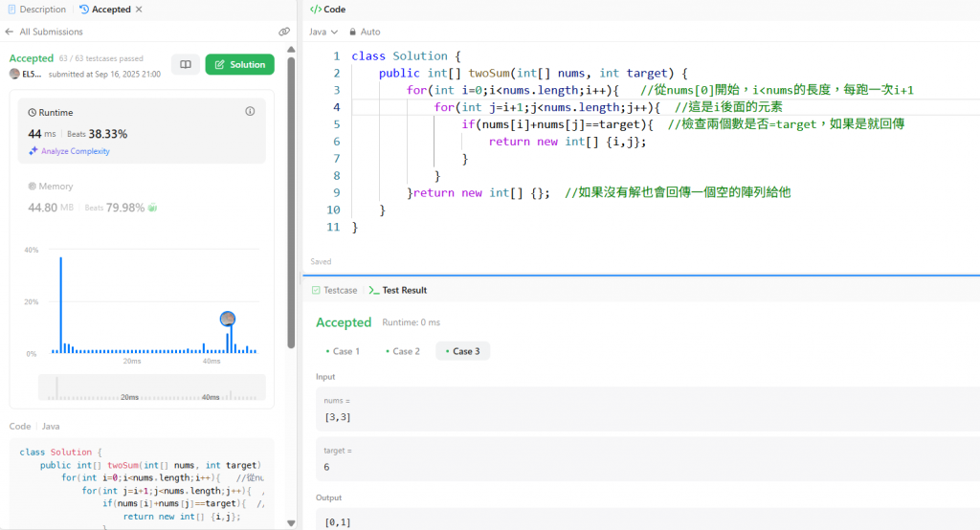Image resolution: width=980 pixels, height=530 pixels.
Task: Click 'Runtime: 0 ms' in test result
Action: click(411, 322)
